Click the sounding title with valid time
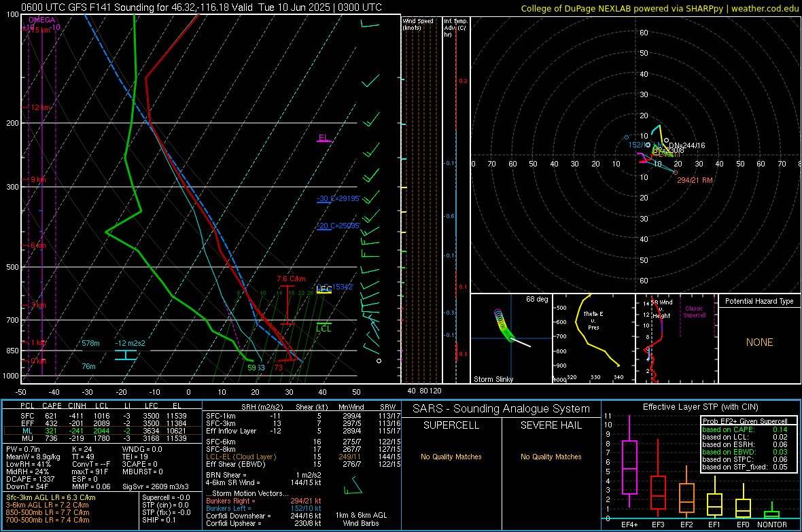The height and width of the screenshot is (532, 802). pyautogui.click(x=202, y=7)
